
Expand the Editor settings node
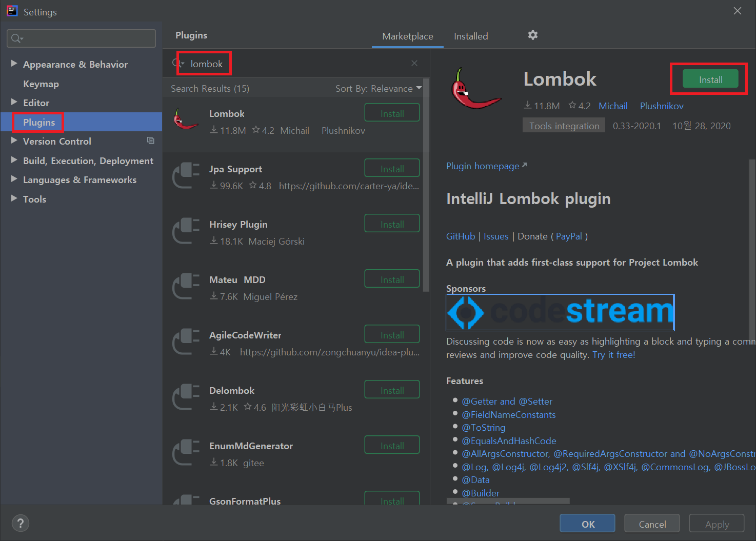pyautogui.click(x=14, y=102)
